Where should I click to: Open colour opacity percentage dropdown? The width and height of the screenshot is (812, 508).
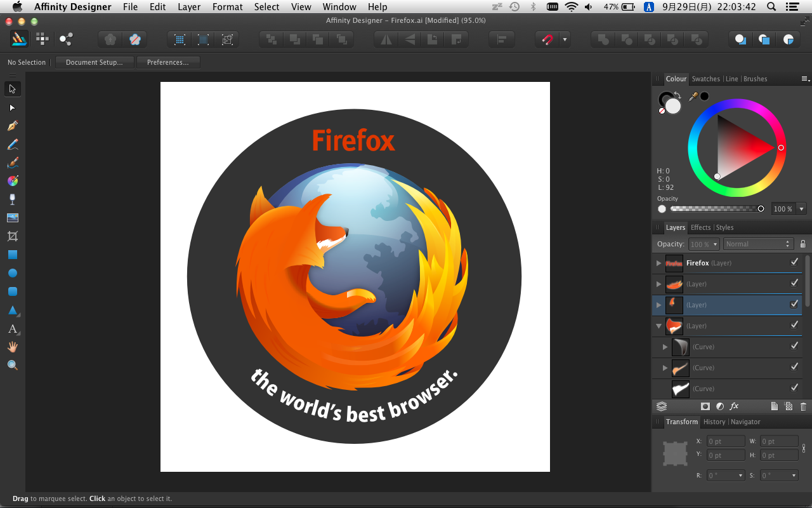[802, 209]
